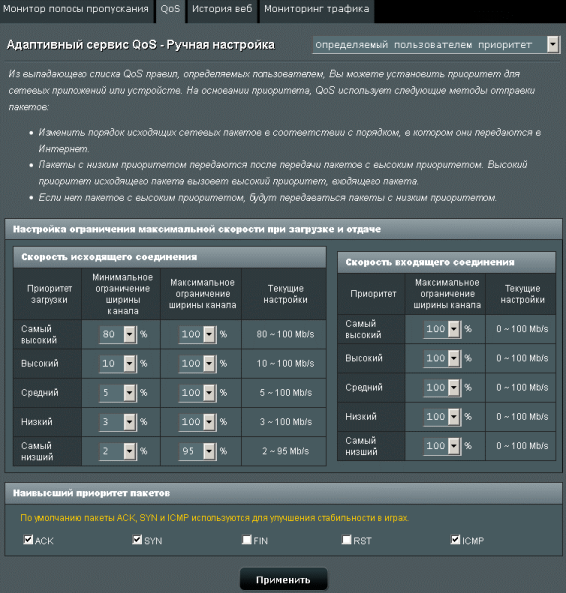Screen dimensions: 566x593
Task: Click the 3 ~ 100 Mb/s upload value
Action: 285,422
